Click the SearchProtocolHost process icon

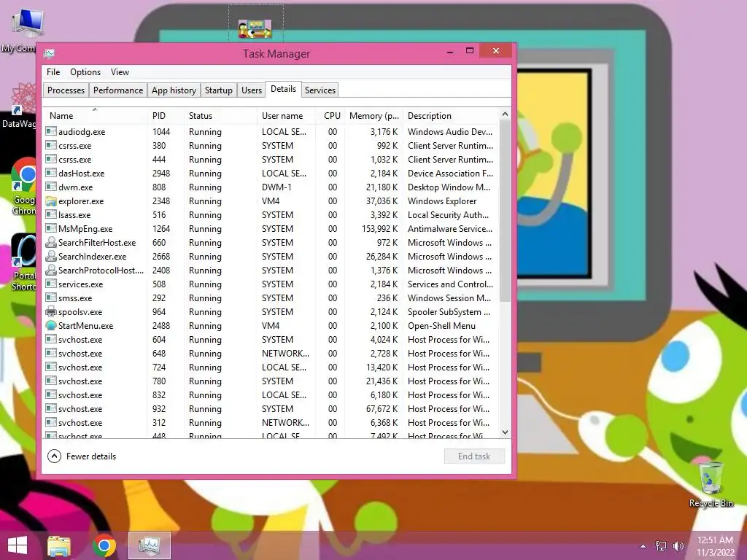pos(51,270)
